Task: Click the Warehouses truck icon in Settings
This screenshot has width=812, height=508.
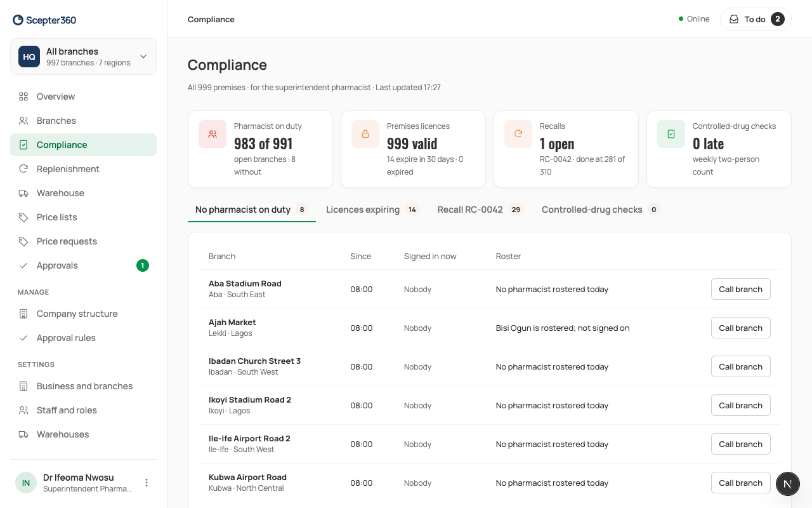Action: click(x=23, y=434)
